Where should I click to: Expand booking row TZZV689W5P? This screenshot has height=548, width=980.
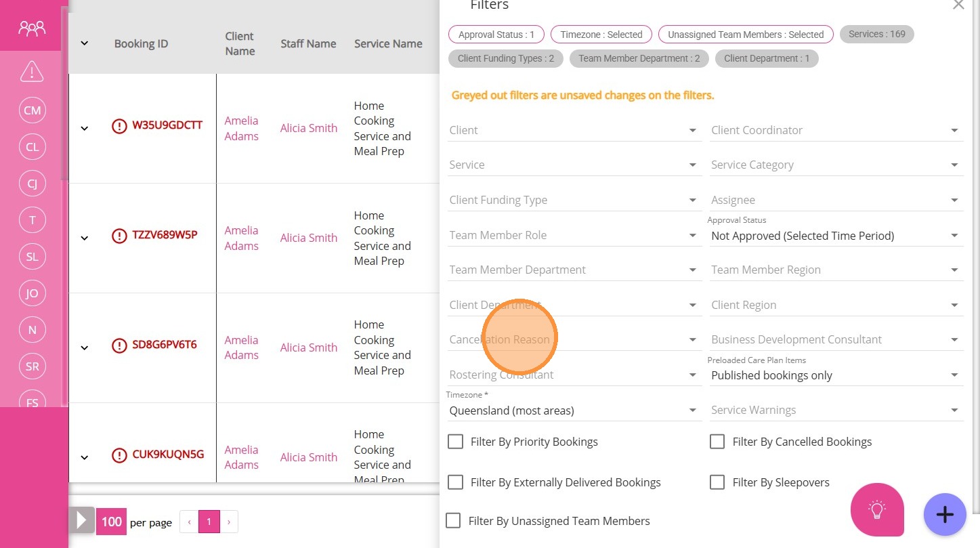pos(85,238)
